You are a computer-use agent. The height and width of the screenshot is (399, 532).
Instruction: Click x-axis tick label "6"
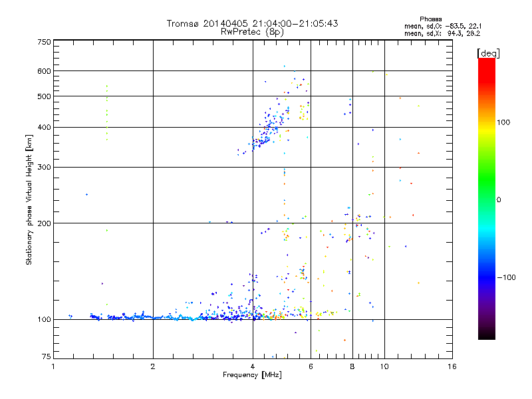point(311,366)
